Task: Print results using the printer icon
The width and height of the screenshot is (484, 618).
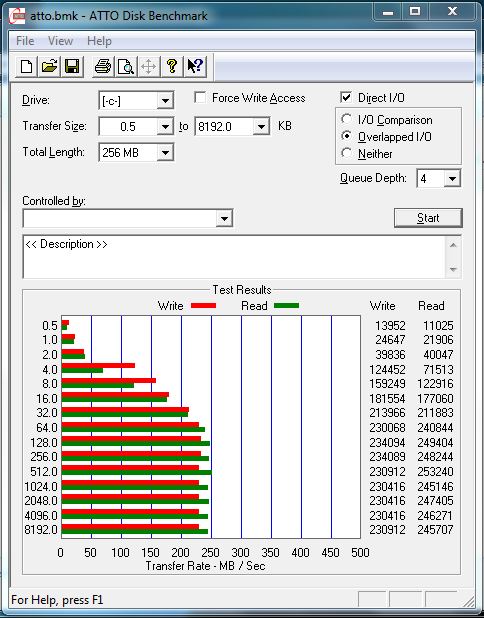Action: point(103,66)
